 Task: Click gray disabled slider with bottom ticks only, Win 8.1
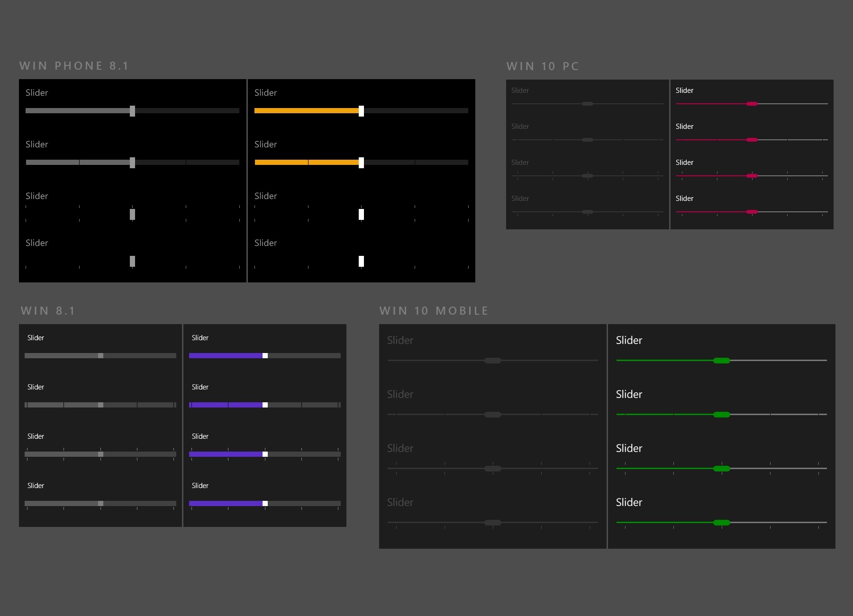(x=100, y=505)
